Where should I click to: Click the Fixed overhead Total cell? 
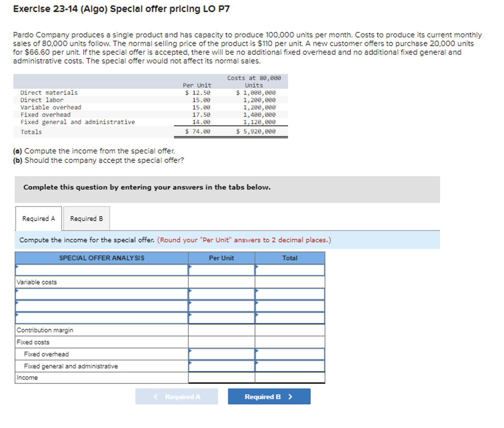tap(290, 354)
